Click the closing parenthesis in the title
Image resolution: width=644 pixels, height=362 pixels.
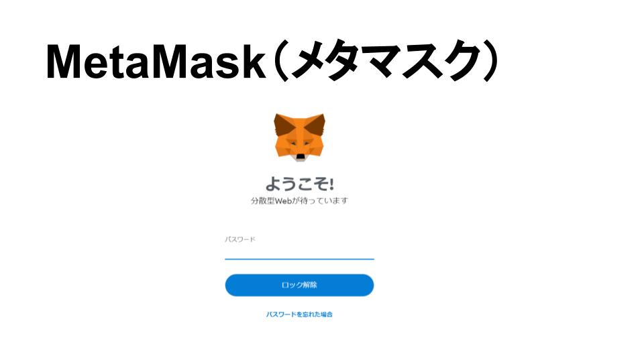(x=491, y=62)
